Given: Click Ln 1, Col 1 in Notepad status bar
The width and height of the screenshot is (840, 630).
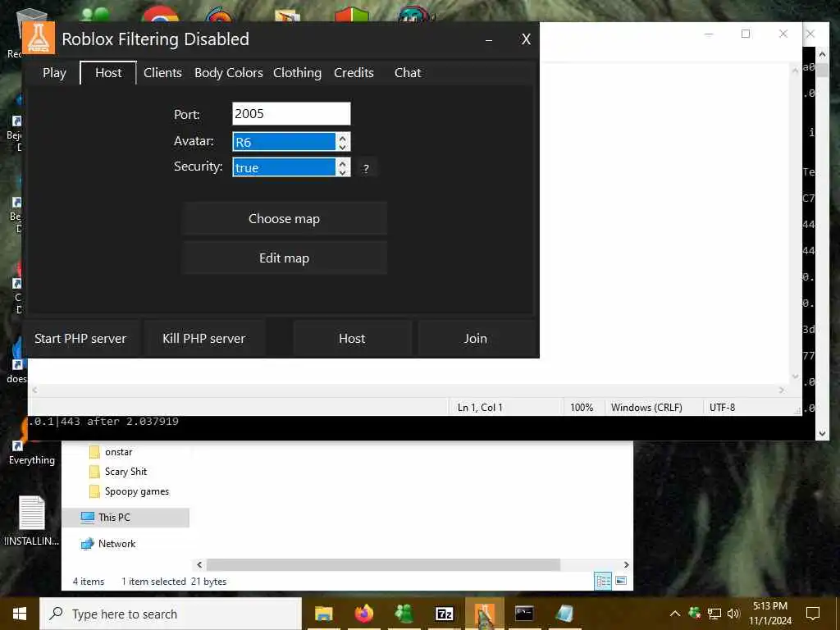Looking at the screenshot, I should pyautogui.click(x=480, y=408).
